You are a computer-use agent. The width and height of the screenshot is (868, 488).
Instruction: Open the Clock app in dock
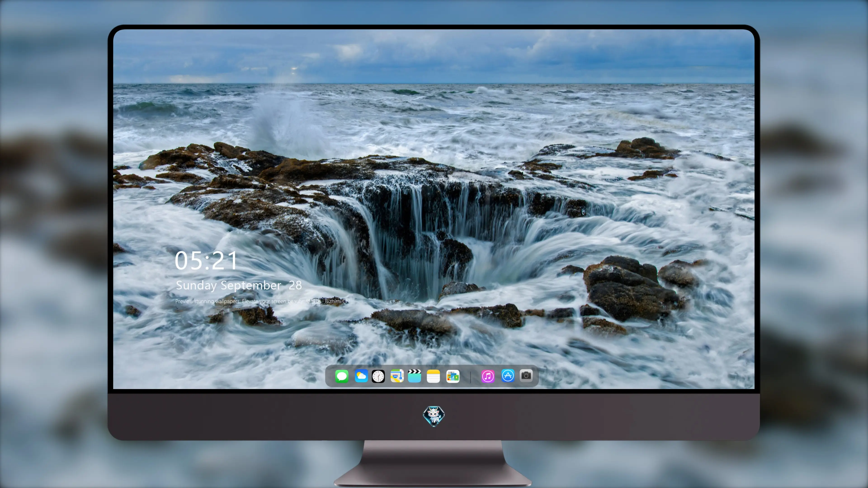[x=378, y=376]
